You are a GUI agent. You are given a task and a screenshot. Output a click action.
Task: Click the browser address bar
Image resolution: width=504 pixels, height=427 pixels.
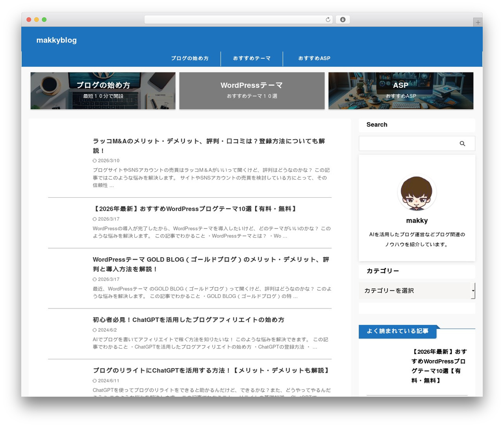click(x=239, y=20)
